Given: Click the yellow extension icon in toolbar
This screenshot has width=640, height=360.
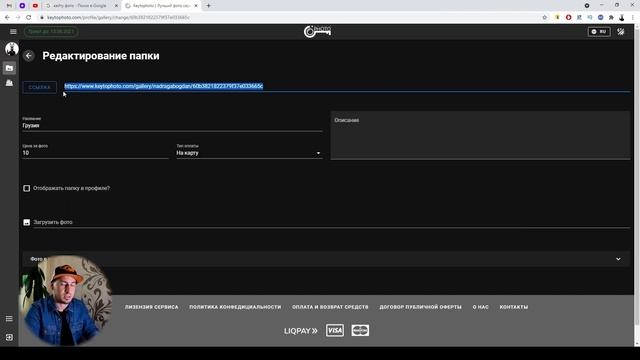Looking at the screenshot, I should pos(557,18).
